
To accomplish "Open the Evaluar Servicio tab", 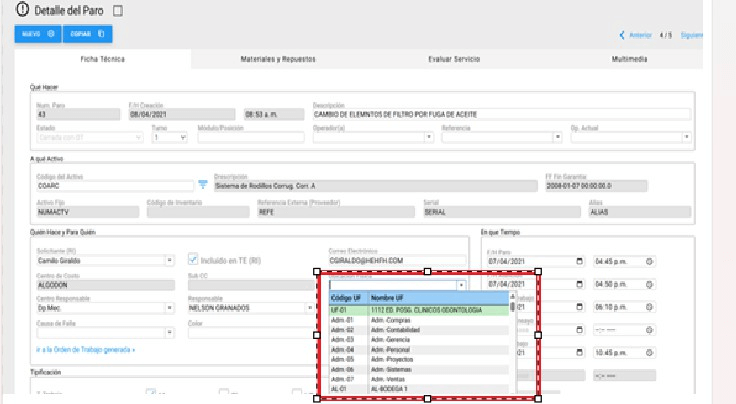I will tap(454, 60).
